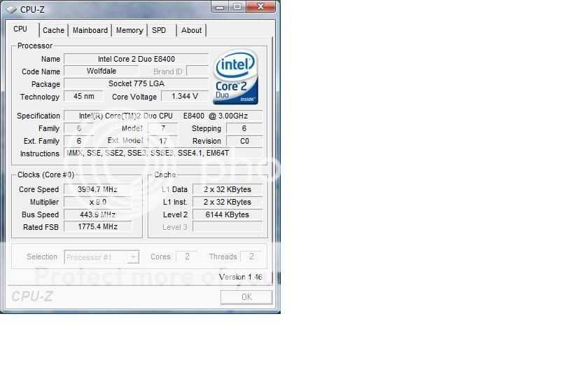Open the Processor #1 selection dropdown
Screen dimensions: 588x368
pos(101,257)
